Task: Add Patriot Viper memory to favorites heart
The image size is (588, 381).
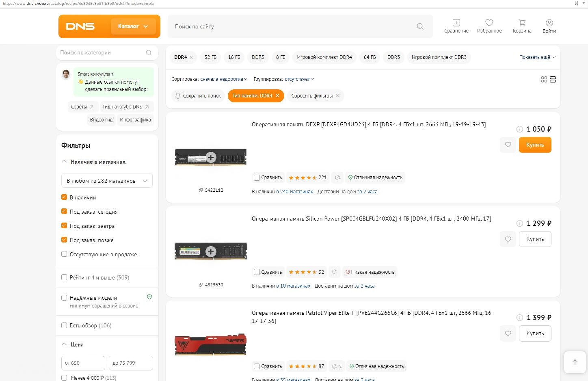Action: coord(508,333)
